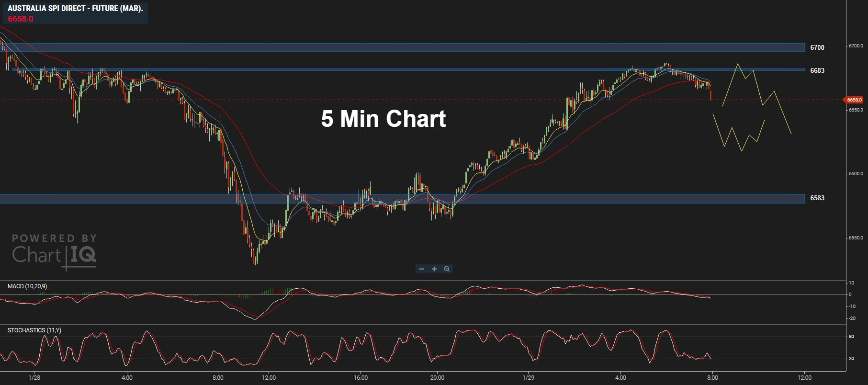
Task: Open the MACD (10,20,9) indicator label
Action: (27, 286)
